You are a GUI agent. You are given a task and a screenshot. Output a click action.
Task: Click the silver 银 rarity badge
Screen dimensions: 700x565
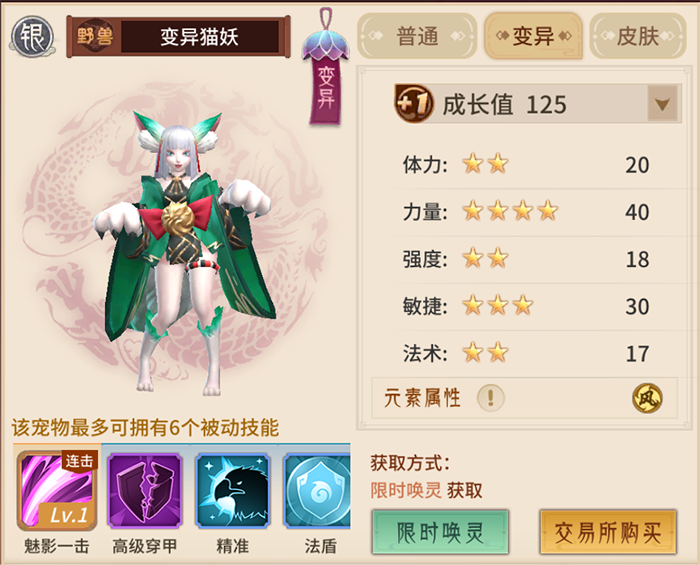(32, 36)
